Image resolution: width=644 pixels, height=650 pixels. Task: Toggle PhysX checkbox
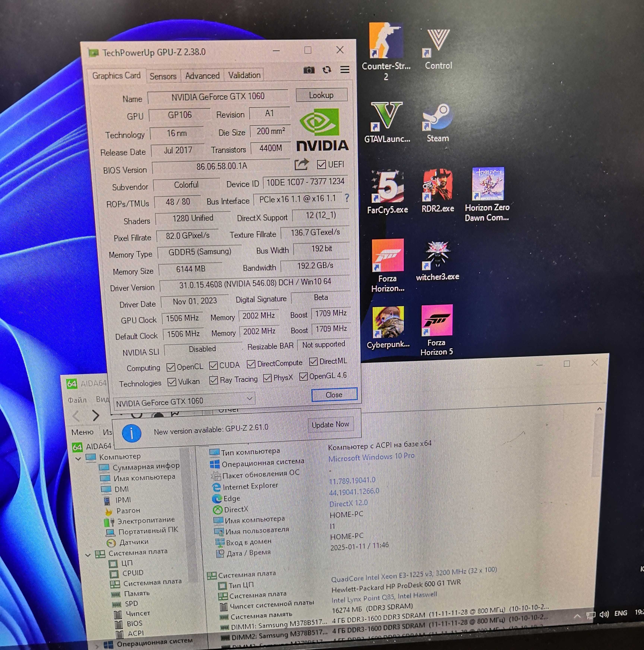267,378
